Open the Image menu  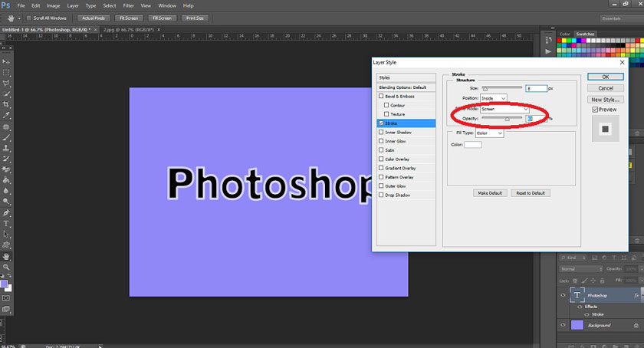coord(54,6)
